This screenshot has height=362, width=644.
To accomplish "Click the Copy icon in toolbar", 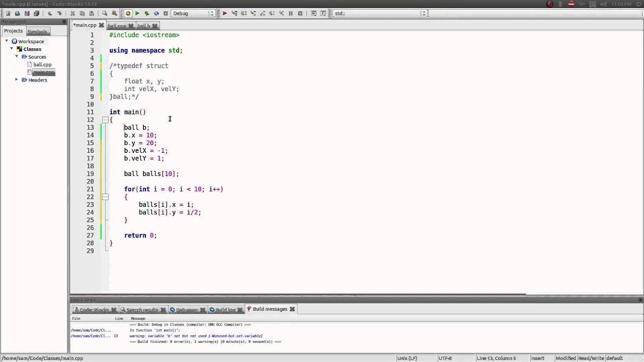I will click(82, 14).
